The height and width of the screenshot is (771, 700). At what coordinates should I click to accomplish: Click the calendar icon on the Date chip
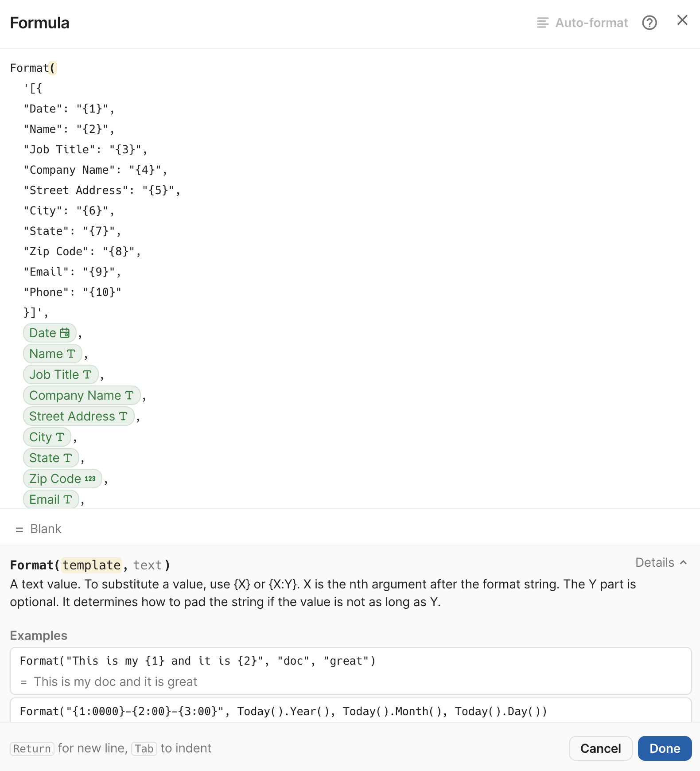[65, 332]
